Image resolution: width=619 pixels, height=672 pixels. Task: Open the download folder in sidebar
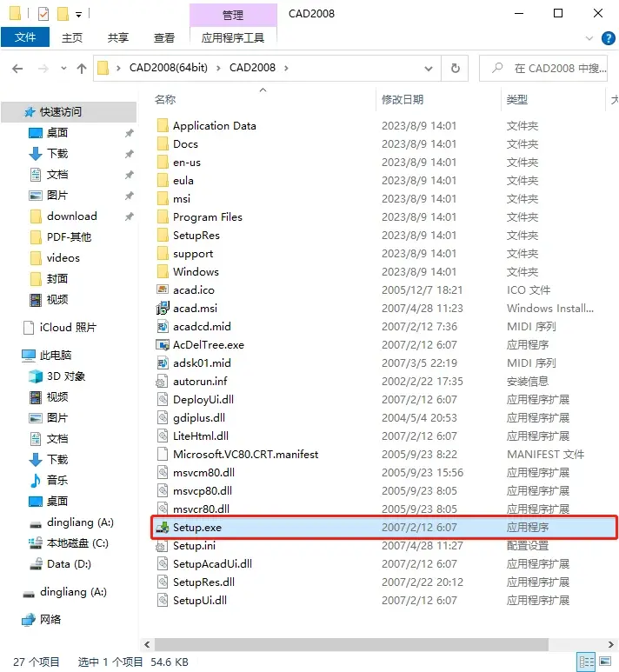tap(71, 216)
